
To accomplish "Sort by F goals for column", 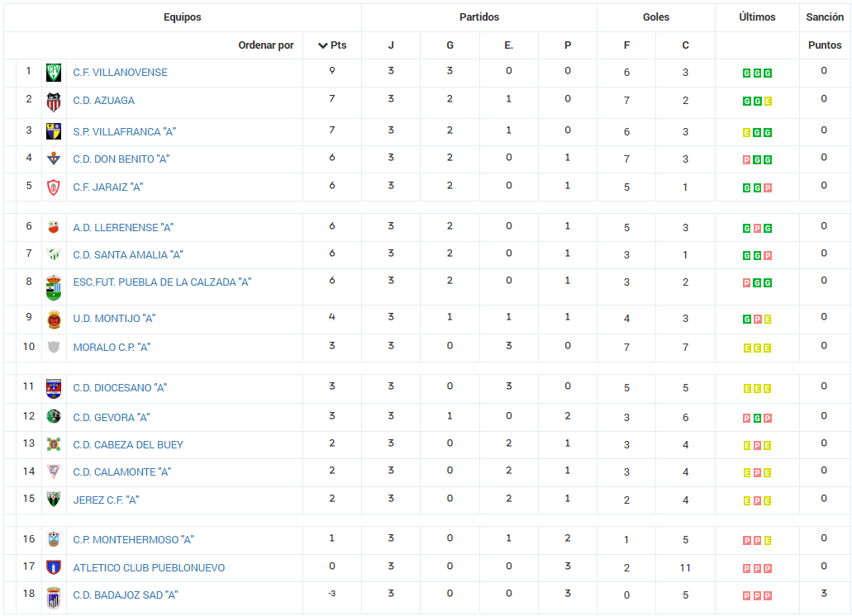I will point(626,45).
